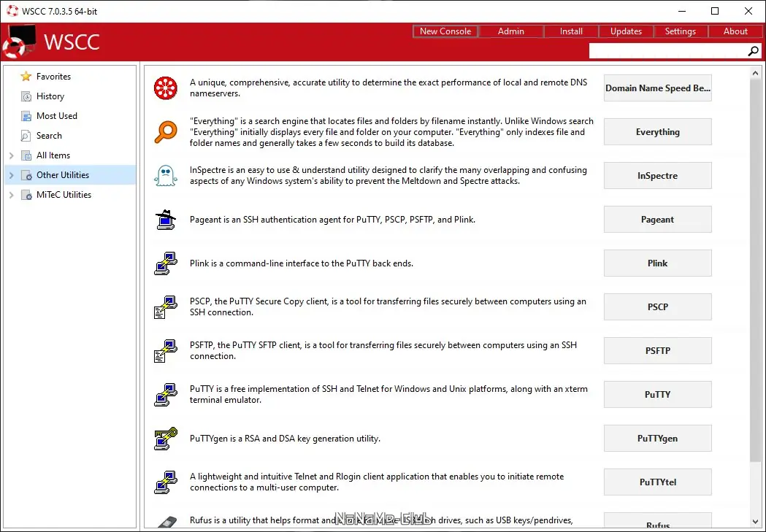
Task: Click the History clock icon in sidebar
Action: click(x=26, y=96)
